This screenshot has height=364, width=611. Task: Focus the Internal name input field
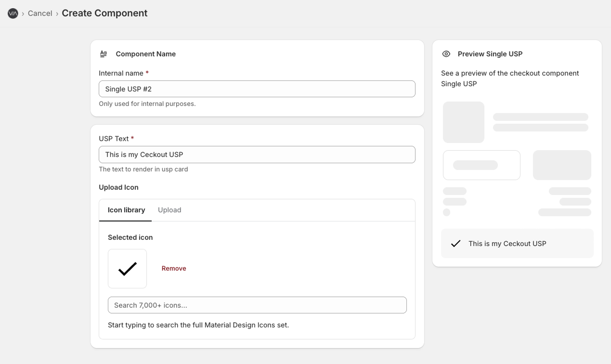click(257, 89)
